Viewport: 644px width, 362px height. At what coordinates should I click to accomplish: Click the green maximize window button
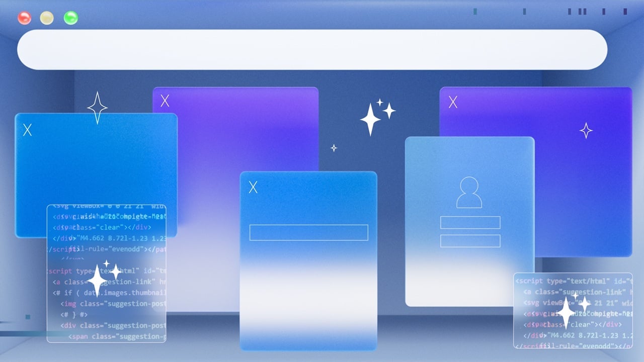71,18
